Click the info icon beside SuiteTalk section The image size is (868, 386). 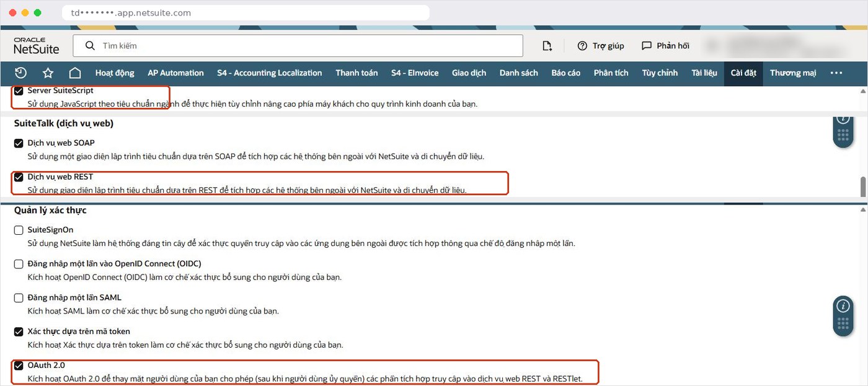pyautogui.click(x=843, y=119)
